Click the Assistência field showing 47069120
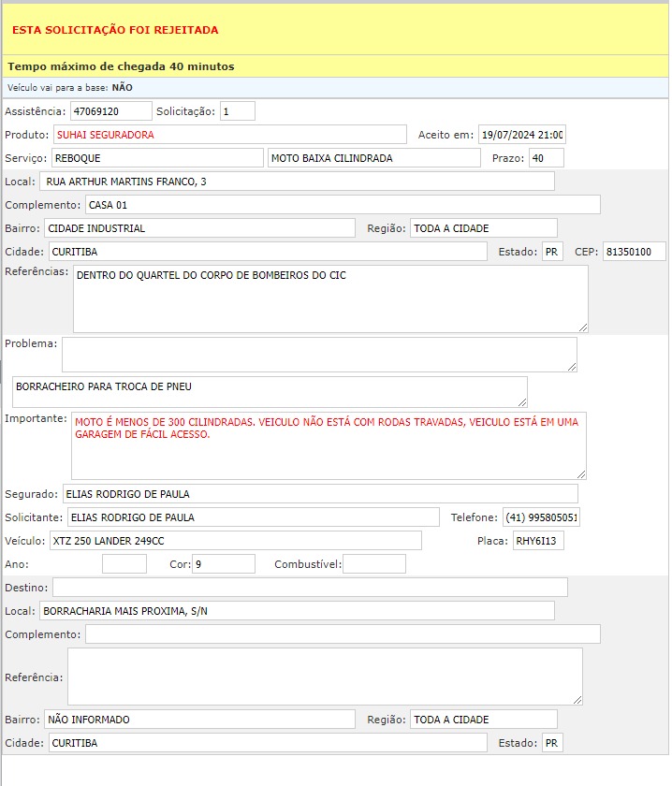 (x=110, y=111)
